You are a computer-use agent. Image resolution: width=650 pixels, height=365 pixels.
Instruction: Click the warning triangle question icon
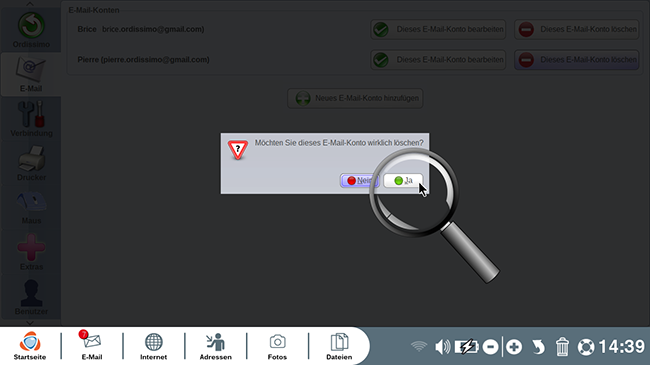pos(238,150)
